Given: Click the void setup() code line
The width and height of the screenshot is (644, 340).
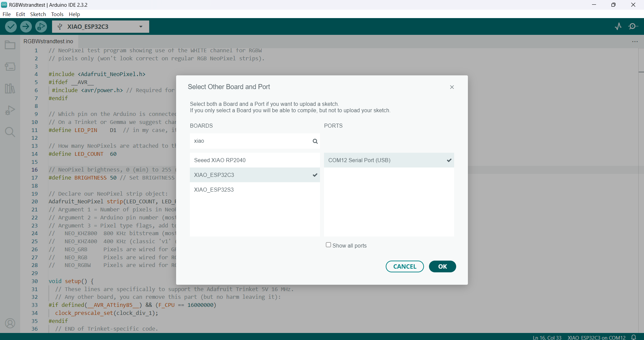Looking at the screenshot, I should [x=71, y=281].
